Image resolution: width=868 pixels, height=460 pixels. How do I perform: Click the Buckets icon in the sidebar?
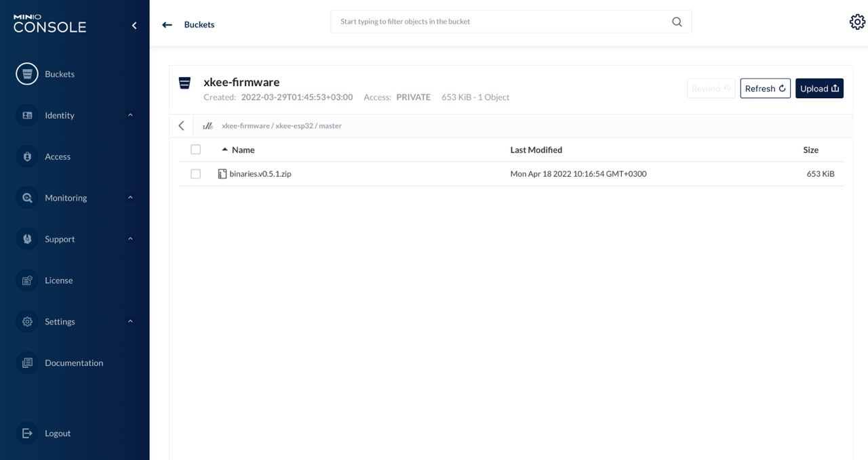point(27,74)
